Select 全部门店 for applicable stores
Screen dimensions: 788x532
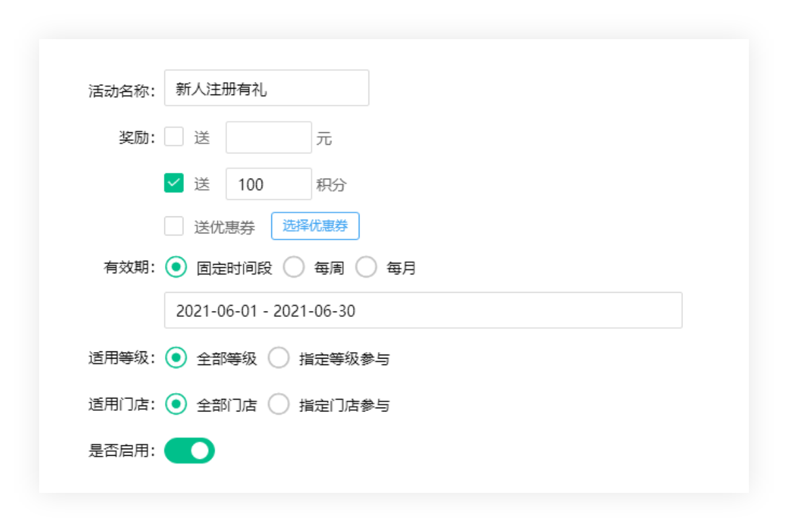click(x=175, y=404)
